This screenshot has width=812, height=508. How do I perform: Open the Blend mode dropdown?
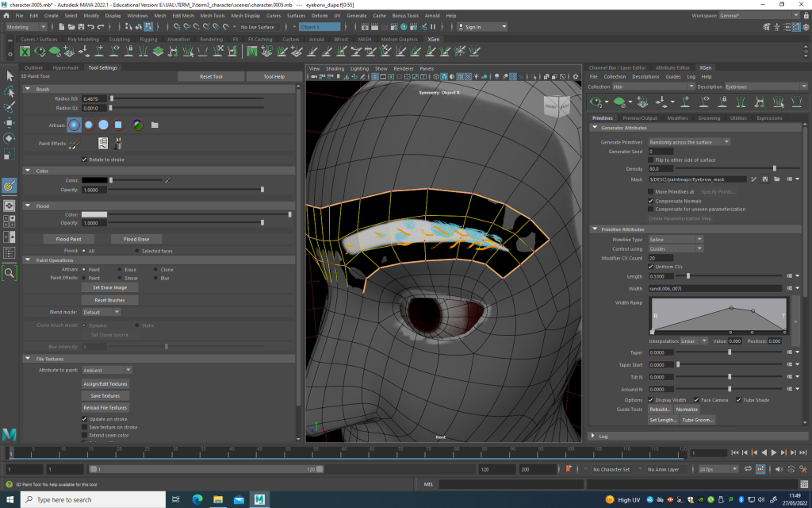101,312
